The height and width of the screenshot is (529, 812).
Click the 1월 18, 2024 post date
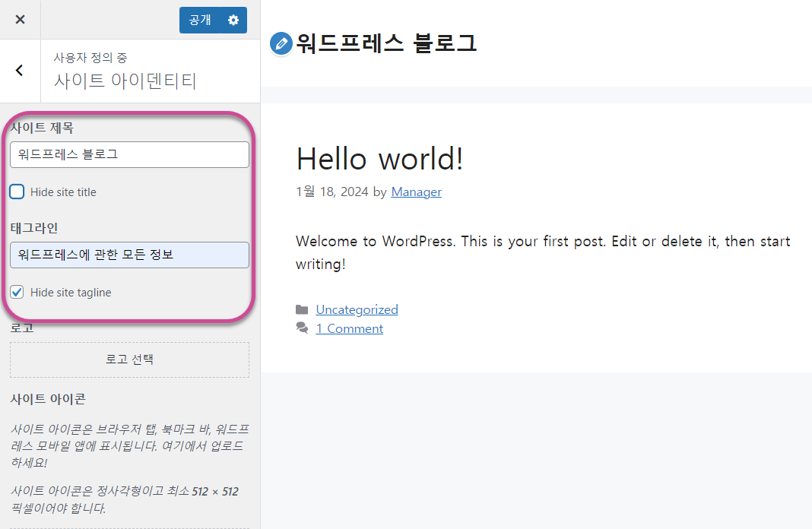332,192
